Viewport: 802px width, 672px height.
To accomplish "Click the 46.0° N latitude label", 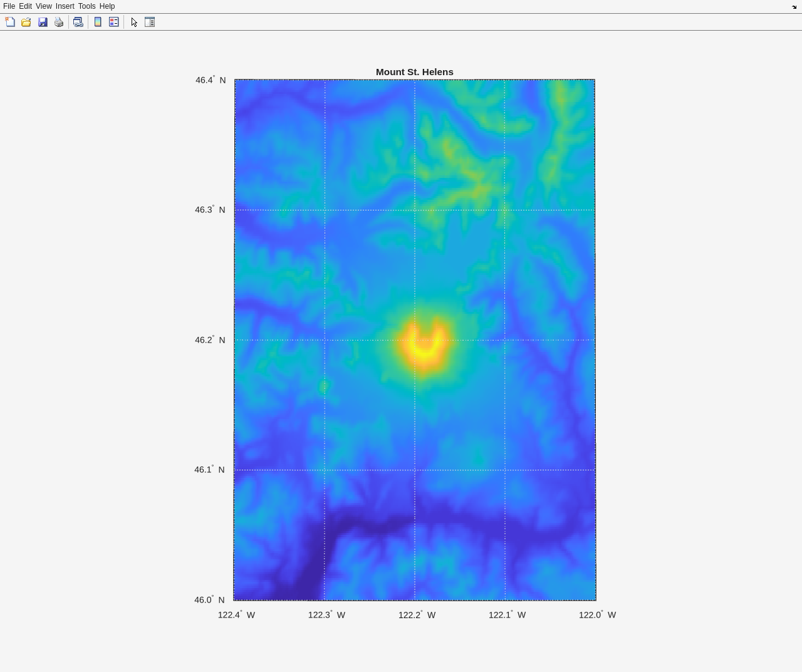I will pyautogui.click(x=209, y=599).
